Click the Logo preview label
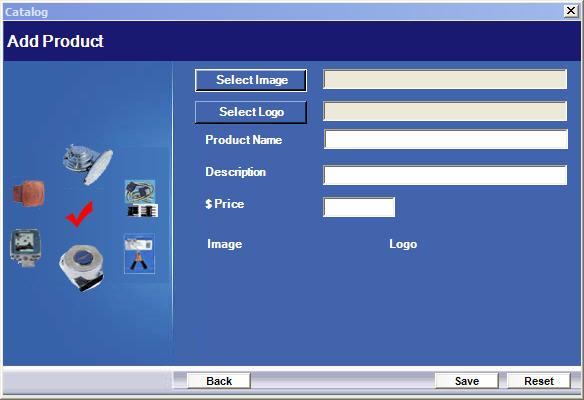The image size is (584, 400). tap(403, 244)
